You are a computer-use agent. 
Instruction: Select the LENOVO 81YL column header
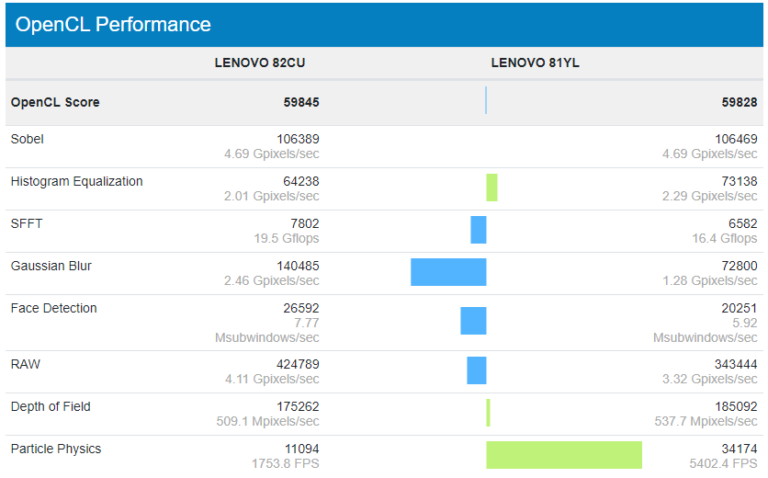(x=535, y=63)
